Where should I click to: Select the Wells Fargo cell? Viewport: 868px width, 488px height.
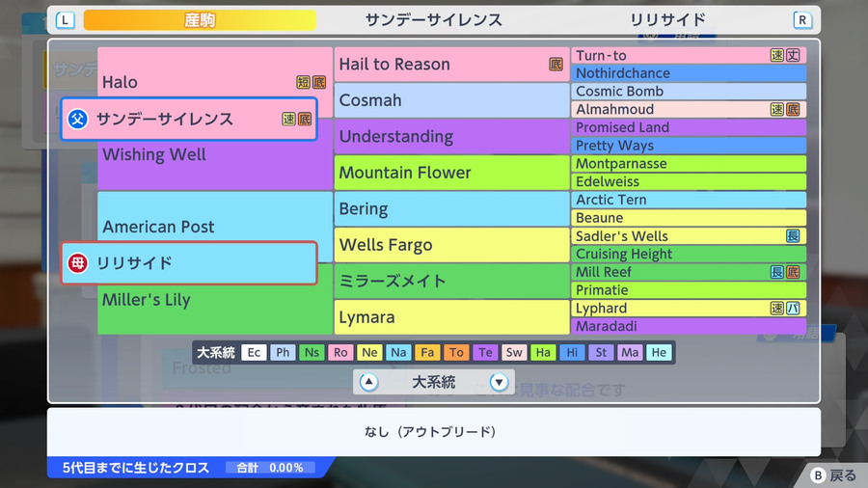click(451, 245)
